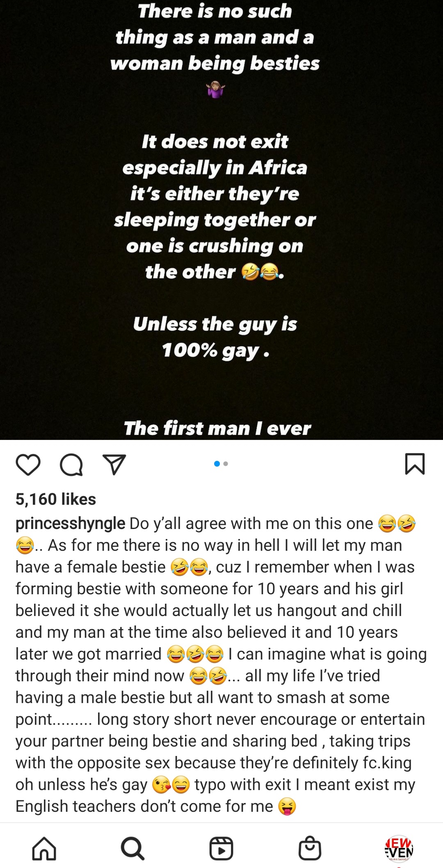Select the second carousel indicator dot
This screenshot has height=868, width=443.
click(x=226, y=464)
